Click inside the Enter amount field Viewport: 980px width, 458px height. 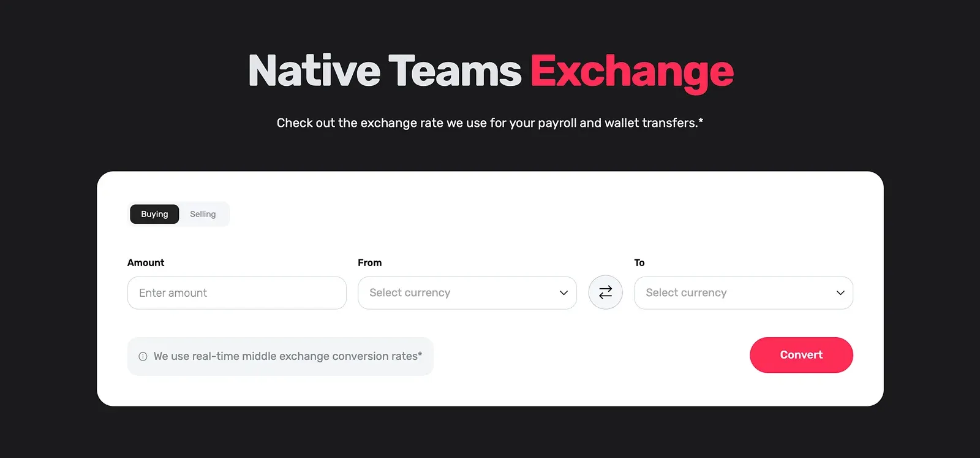tap(236, 293)
